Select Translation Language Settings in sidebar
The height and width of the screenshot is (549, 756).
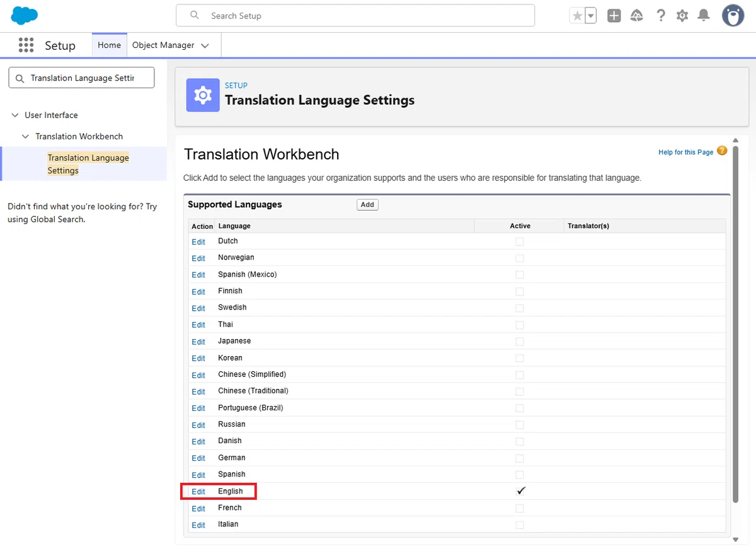[x=88, y=164]
